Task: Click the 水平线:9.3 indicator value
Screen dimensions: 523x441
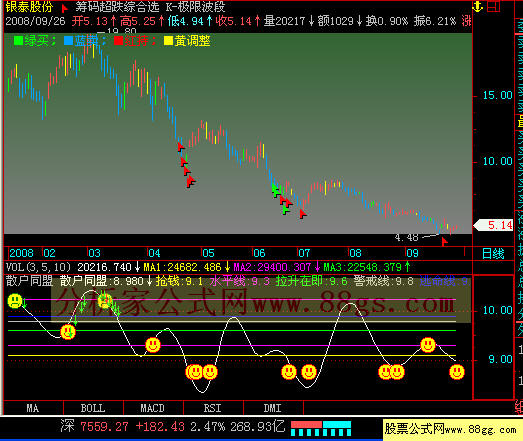Action: click(240, 281)
